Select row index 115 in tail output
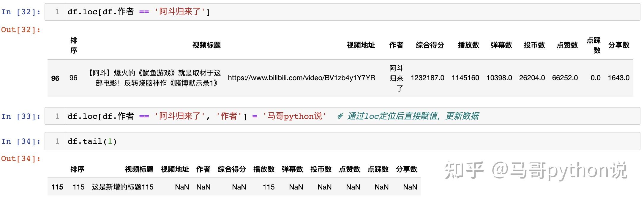This screenshot has width=644, height=199. [x=57, y=187]
